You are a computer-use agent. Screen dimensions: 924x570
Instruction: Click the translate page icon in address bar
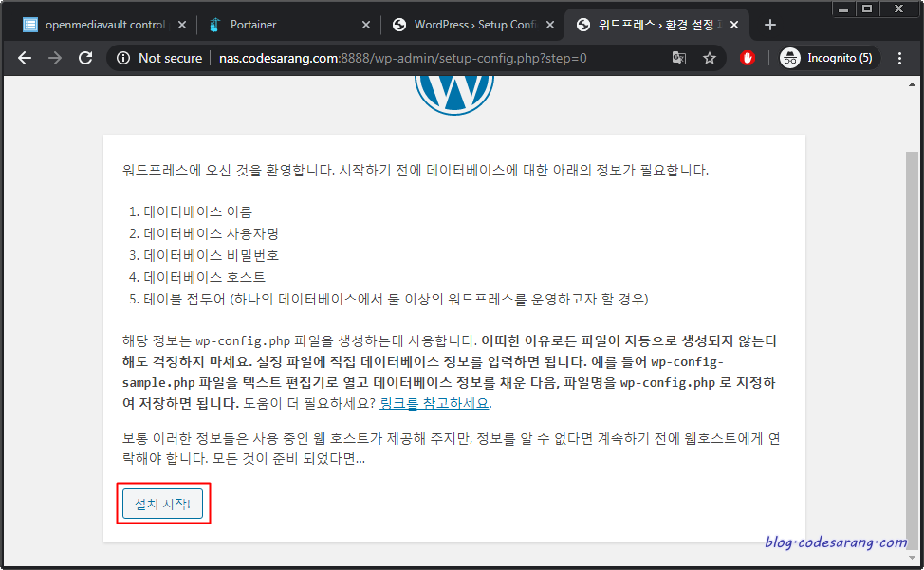679,58
